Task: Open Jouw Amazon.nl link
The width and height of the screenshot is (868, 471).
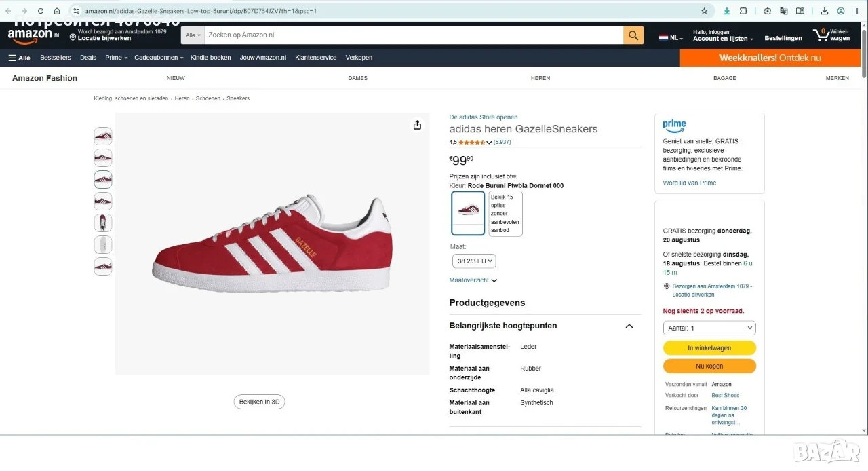Action: pyautogui.click(x=263, y=58)
